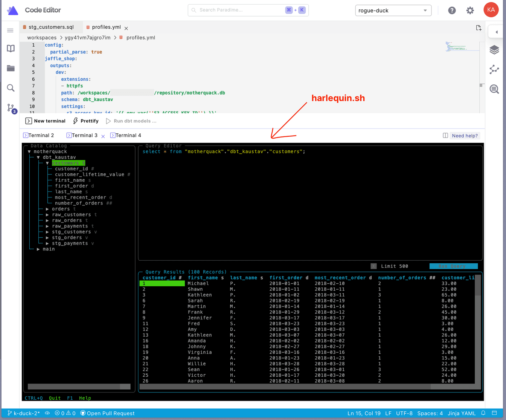The height and width of the screenshot is (420, 506).
Task: Close the profiles.yml tab
Action: tap(126, 28)
